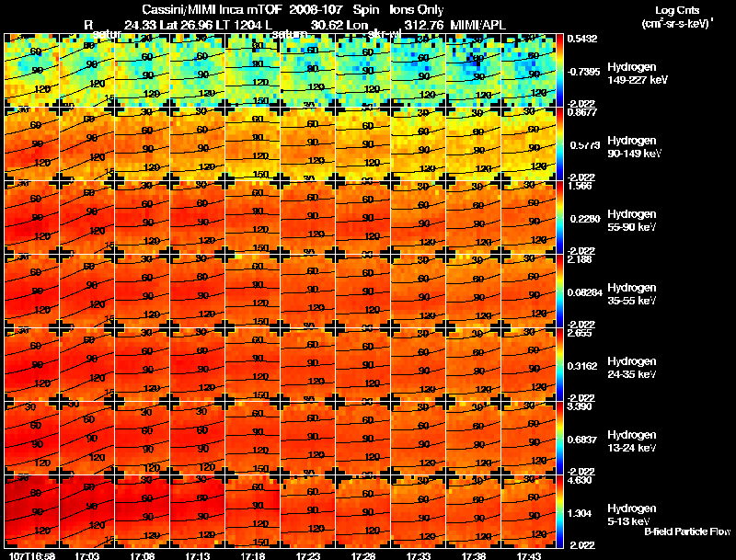Open the 17:33 panel in Hydrogen 90-149 keV row
736x560 pixels.
point(419,144)
